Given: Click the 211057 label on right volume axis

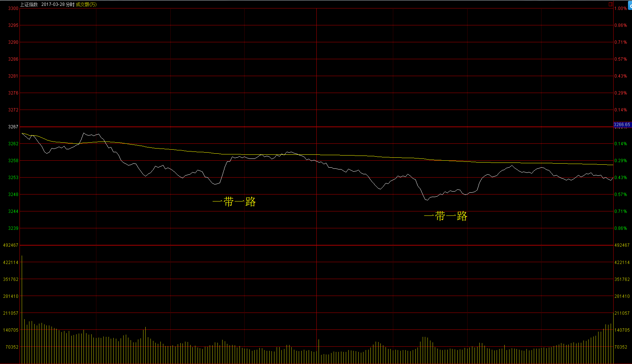Looking at the screenshot, I should tap(622, 313).
